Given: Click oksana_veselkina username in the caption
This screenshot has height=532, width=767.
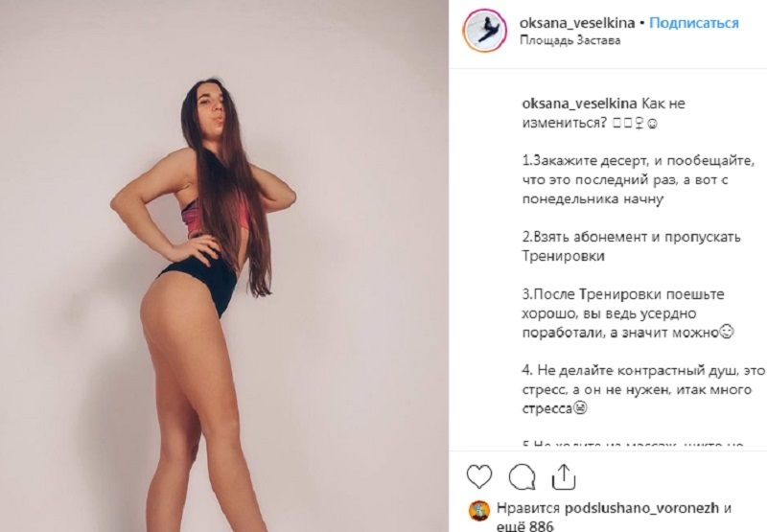Looking at the screenshot, I should 579,104.
